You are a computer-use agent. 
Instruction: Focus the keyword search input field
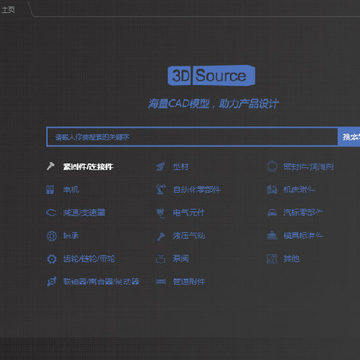point(192,137)
